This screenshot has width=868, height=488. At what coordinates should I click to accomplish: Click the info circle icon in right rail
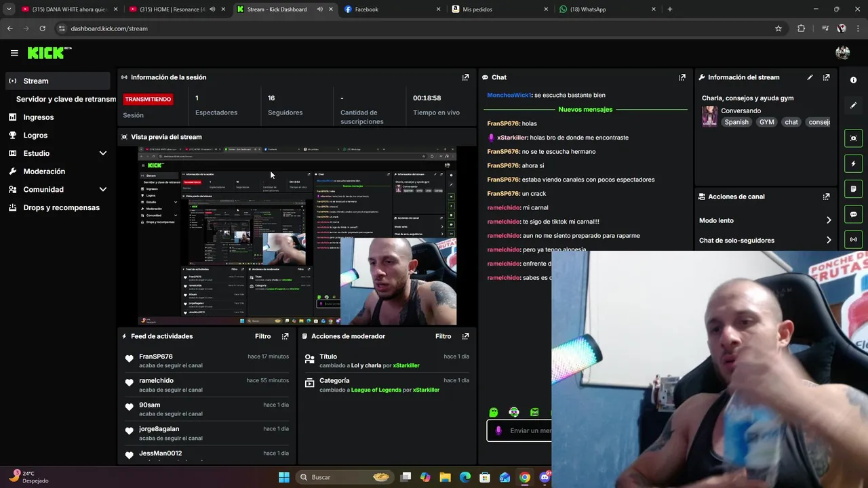click(853, 80)
